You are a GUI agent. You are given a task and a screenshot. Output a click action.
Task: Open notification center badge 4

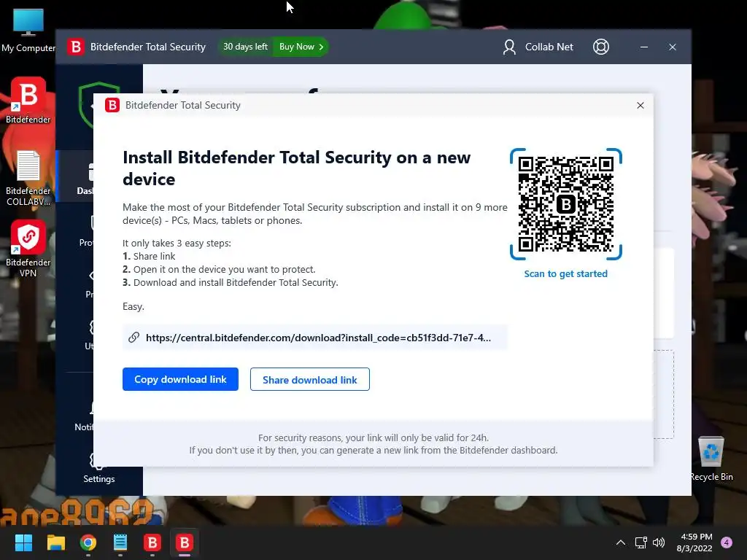click(727, 542)
